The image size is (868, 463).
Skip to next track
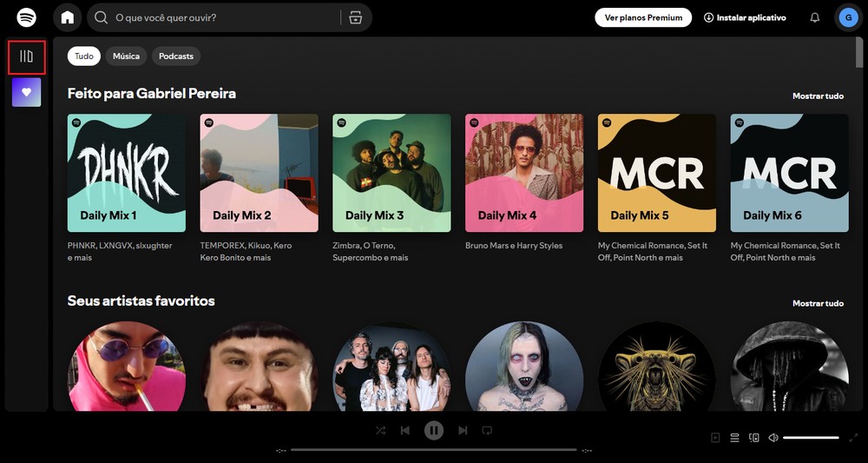pos(463,430)
